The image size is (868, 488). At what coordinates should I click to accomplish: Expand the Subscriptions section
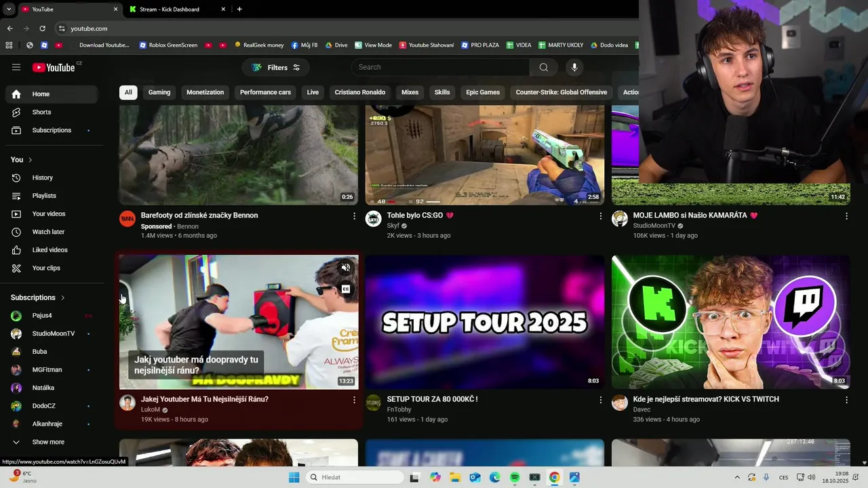tap(38, 298)
